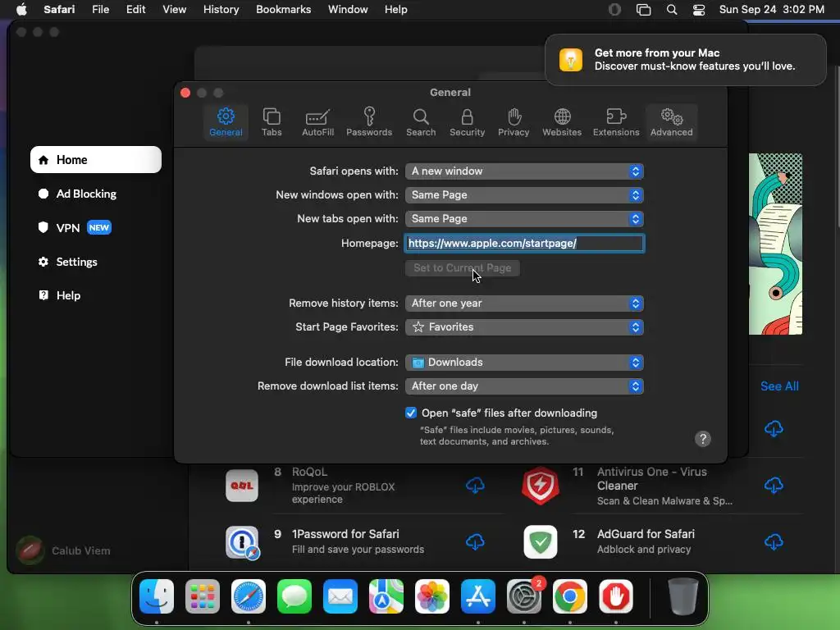Open the Window menu in the menu bar
The width and height of the screenshot is (840, 630).
coord(348,10)
